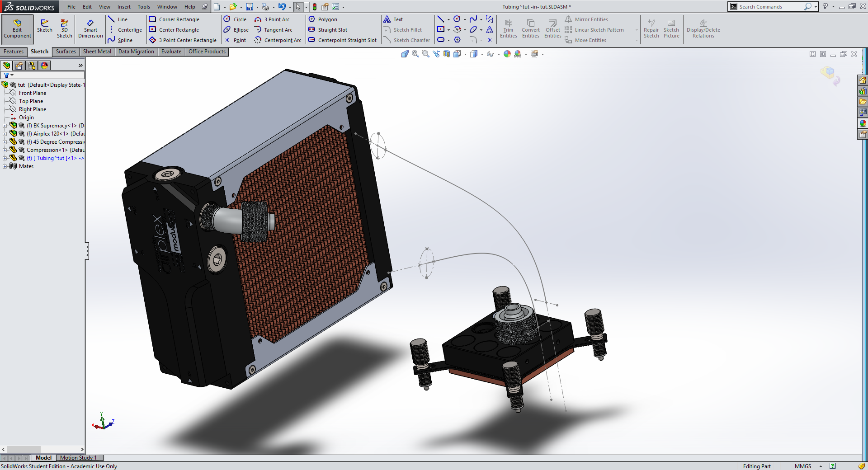
Task: Open the ConfigurationManager panel tab
Action: [32, 66]
